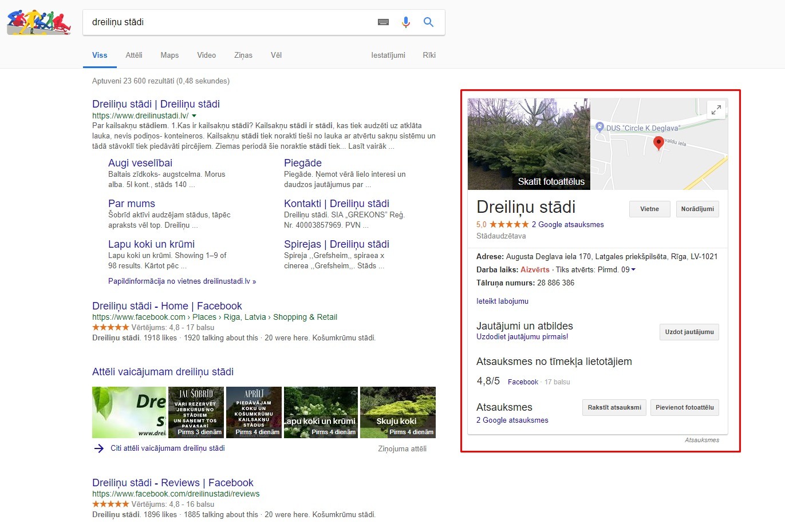This screenshot has width=785, height=532.
Task: Click the red map location pin
Action: (x=658, y=142)
